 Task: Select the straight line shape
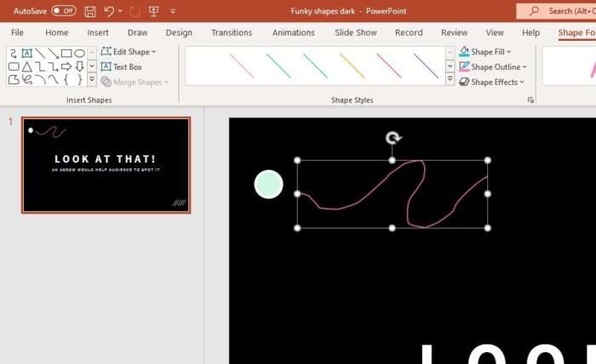[40, 53]
